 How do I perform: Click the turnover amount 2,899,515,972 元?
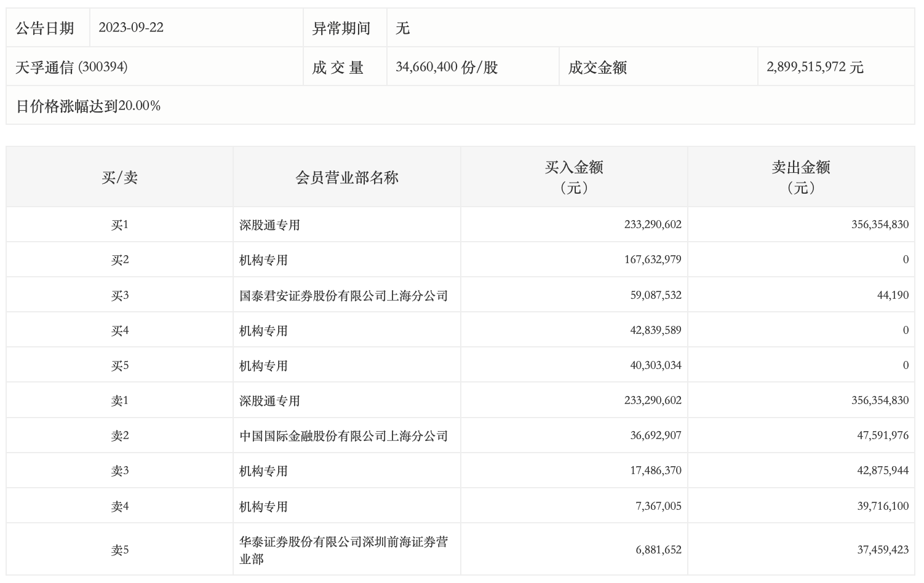(815, 67)
